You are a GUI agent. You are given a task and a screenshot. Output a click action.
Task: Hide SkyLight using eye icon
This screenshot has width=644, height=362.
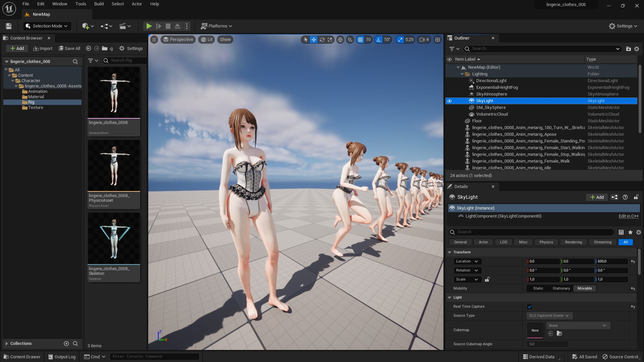pyautogui.click(x=449, y=101)
